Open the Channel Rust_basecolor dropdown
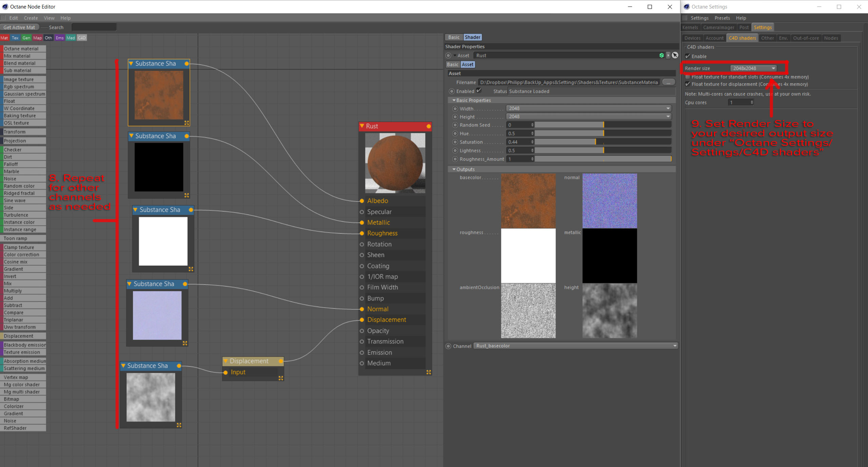 coord(575,346)
